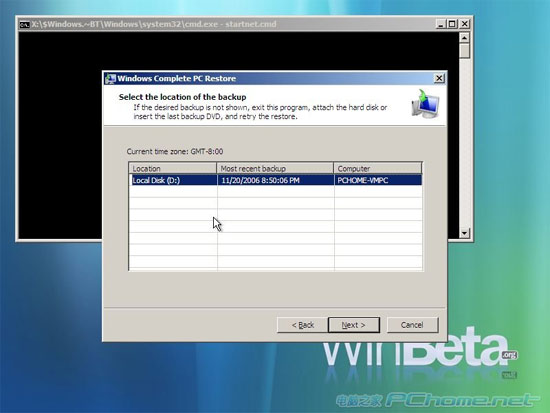Sort by the Most recent backup column header
The image size is (550, 413).
pyautogui.click(x=275, y=168)
